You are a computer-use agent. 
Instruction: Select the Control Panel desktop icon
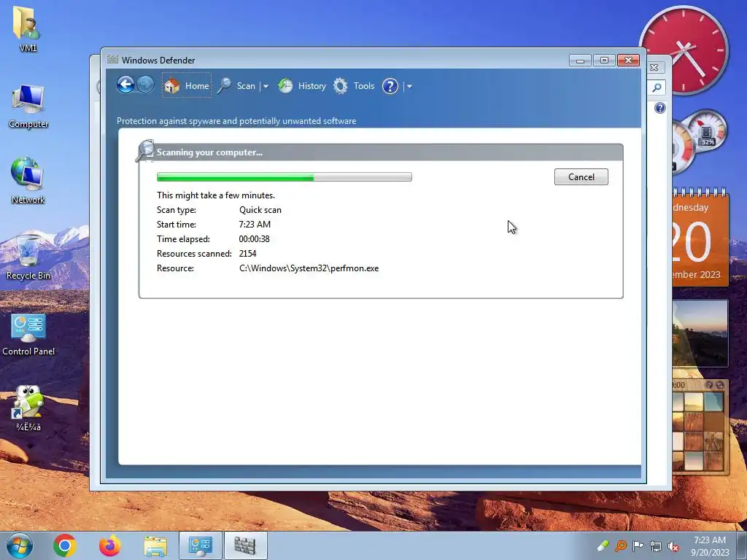(28, 334)
